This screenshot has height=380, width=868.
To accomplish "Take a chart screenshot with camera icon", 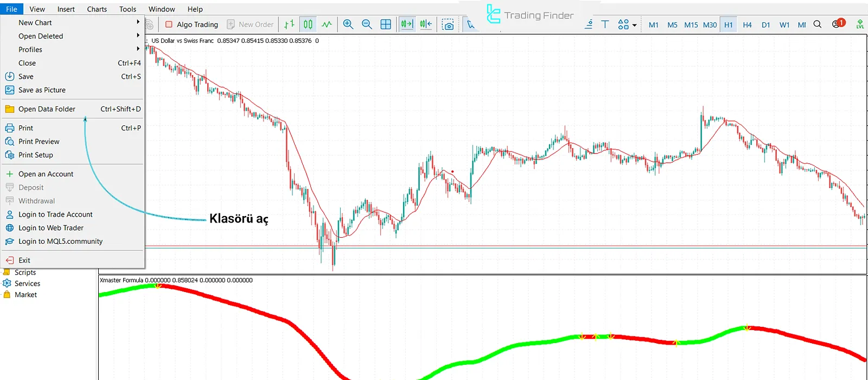I will point(448,25).
